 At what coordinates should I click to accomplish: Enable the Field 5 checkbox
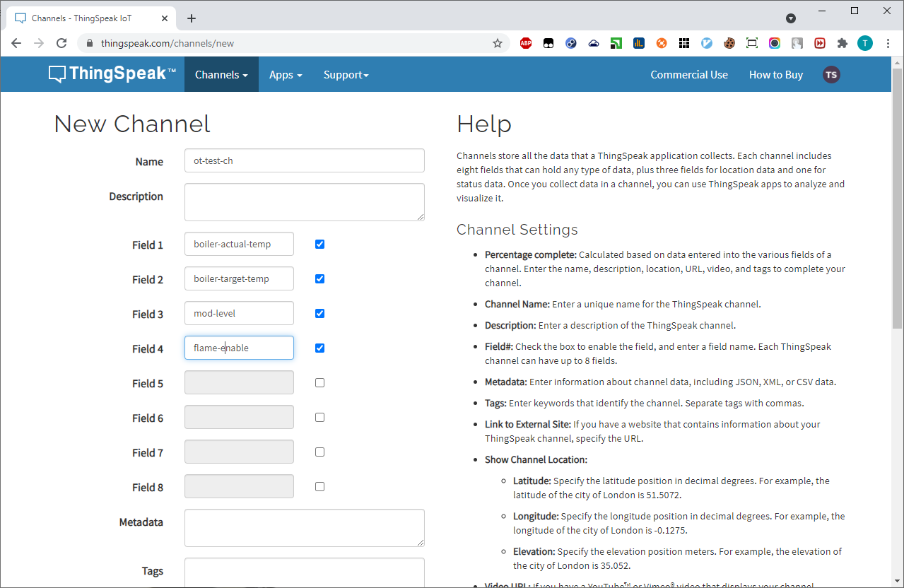319,383
